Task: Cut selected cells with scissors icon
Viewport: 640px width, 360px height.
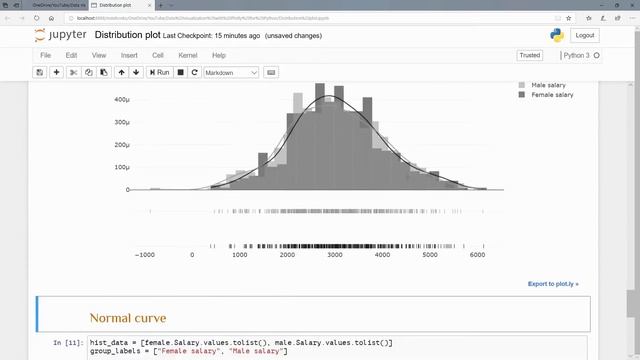Action: 73,73
